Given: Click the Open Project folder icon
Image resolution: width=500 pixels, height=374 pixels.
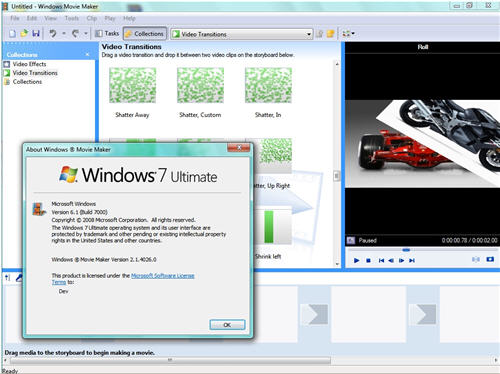Looking at the screenshot, I should coord(24,33).
